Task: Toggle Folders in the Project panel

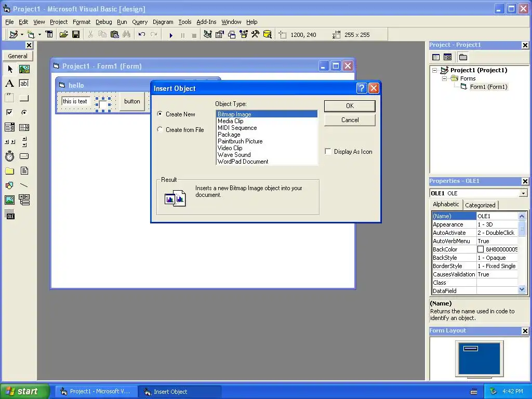Action: 463,57
